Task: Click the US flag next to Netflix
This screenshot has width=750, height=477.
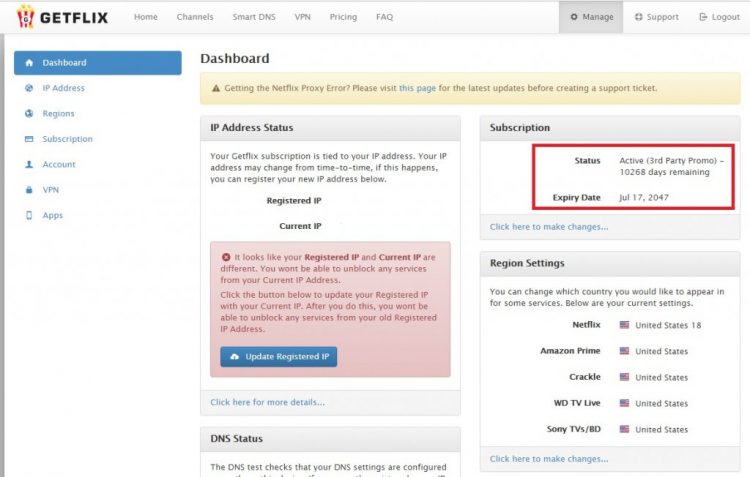Action: tap(624, 325)
